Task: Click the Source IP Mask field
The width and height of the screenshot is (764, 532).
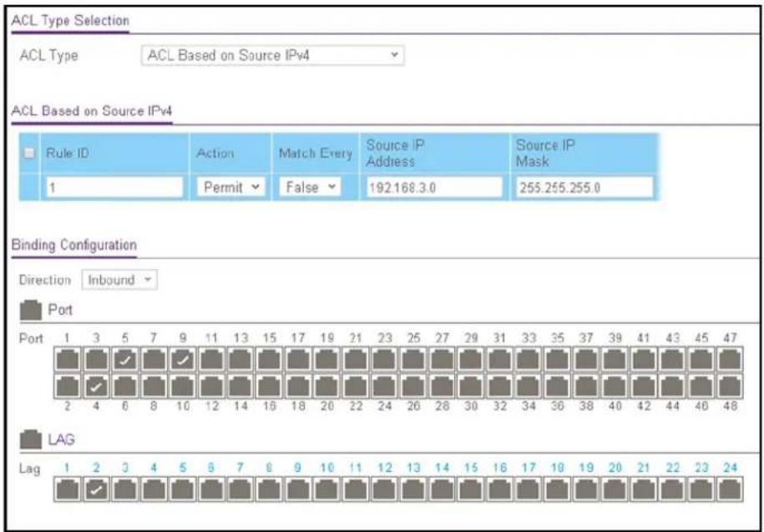Action: click(x=584, y=188)
